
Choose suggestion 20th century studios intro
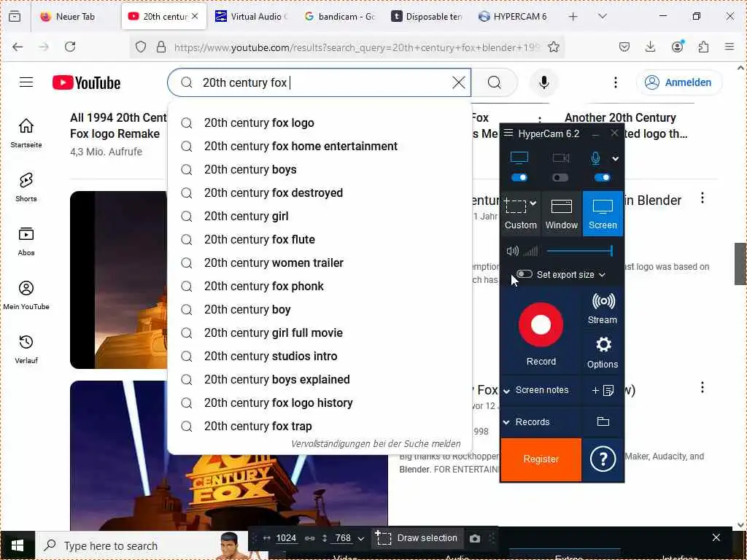[x=320, y=356]
